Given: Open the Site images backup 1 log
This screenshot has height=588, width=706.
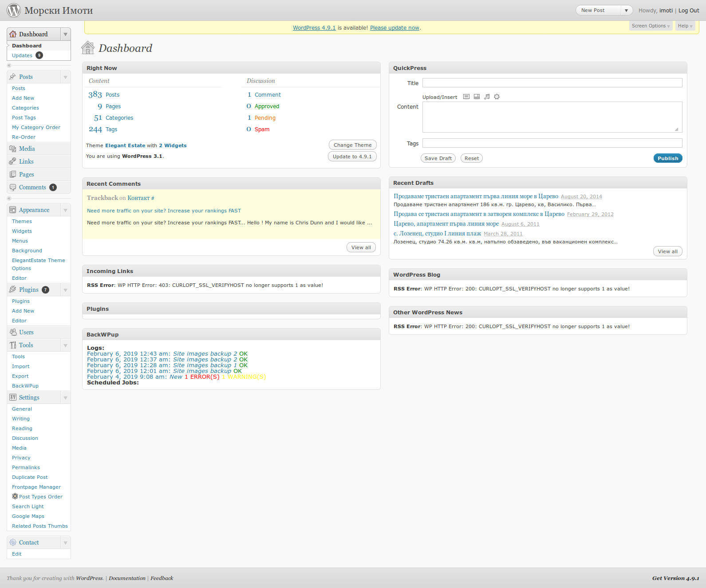Looking at the screenshot, I should pyautogui.click(x=205, y=365).
